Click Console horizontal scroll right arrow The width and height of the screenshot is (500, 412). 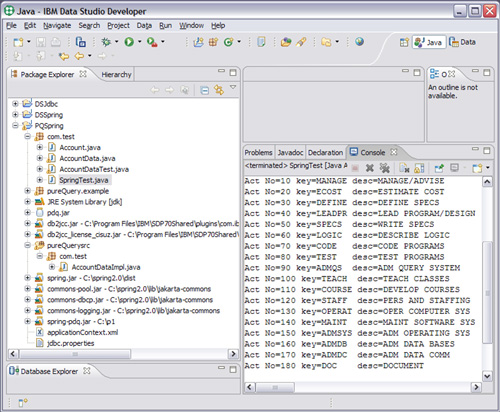[476, 387]
